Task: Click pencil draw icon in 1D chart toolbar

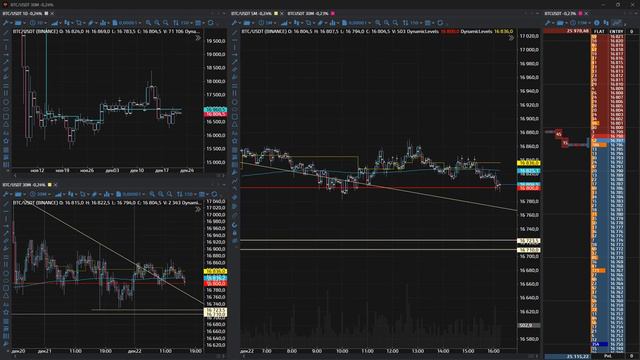Action: pyautogui.click(x=90, y=23)
